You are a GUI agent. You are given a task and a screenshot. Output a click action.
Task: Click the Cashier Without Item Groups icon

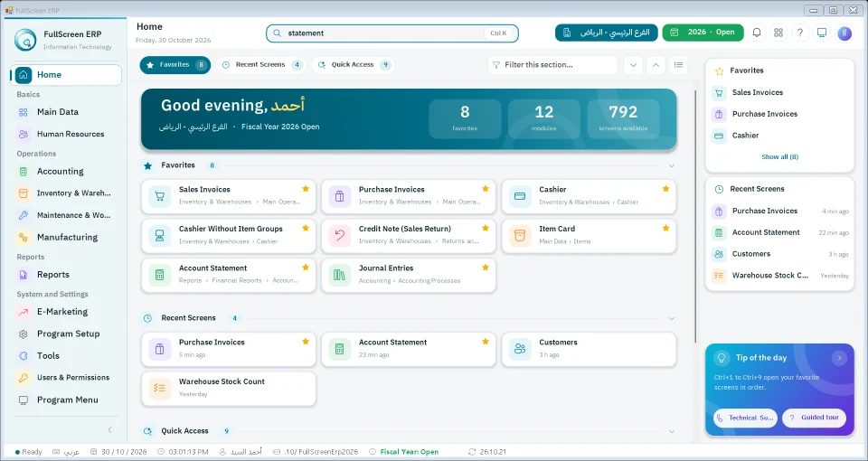160,236
